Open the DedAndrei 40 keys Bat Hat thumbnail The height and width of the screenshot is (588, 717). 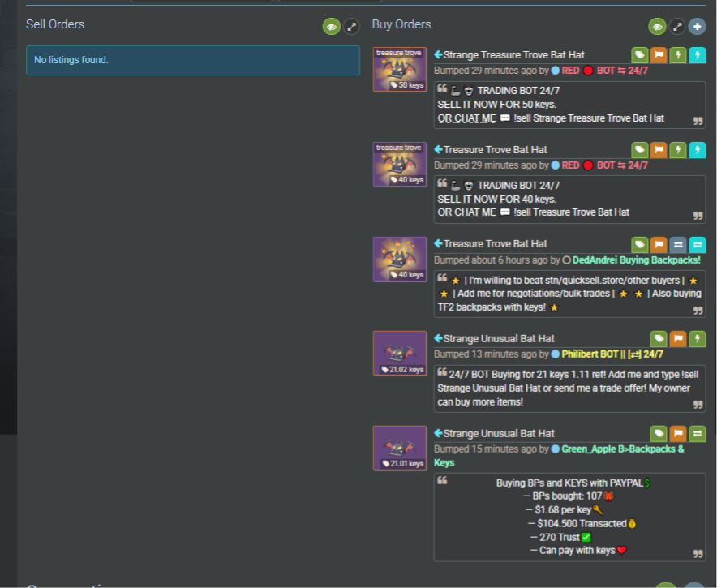[x=400, y=260]
